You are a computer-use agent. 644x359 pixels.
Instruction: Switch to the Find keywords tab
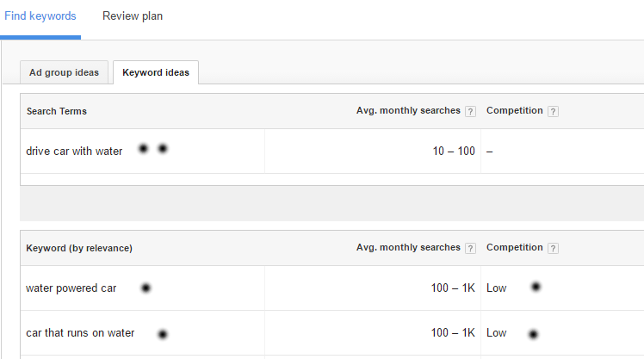(40, 16)
